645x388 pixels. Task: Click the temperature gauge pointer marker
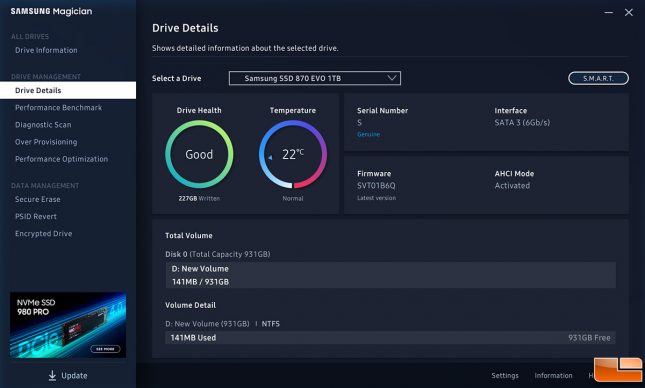(x=270, y=158)
